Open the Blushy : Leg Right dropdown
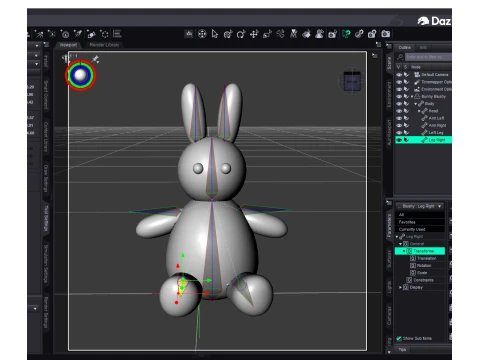 tap(420, 206)
